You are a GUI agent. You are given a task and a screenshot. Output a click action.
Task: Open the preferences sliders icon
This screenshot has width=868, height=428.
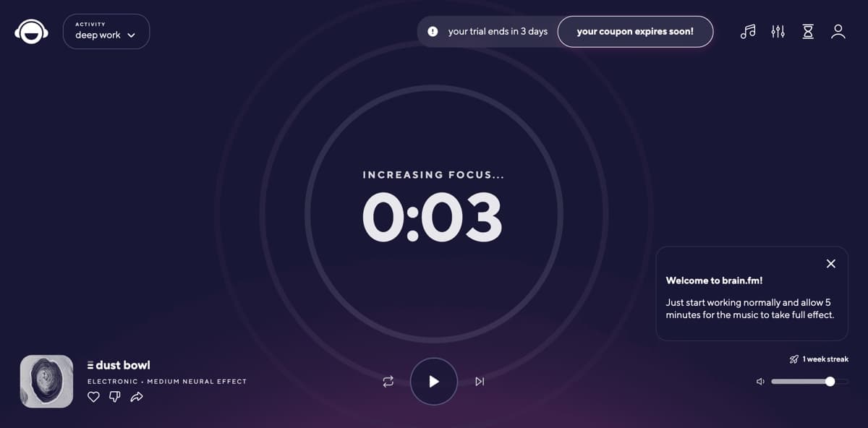tap(778, 32)
